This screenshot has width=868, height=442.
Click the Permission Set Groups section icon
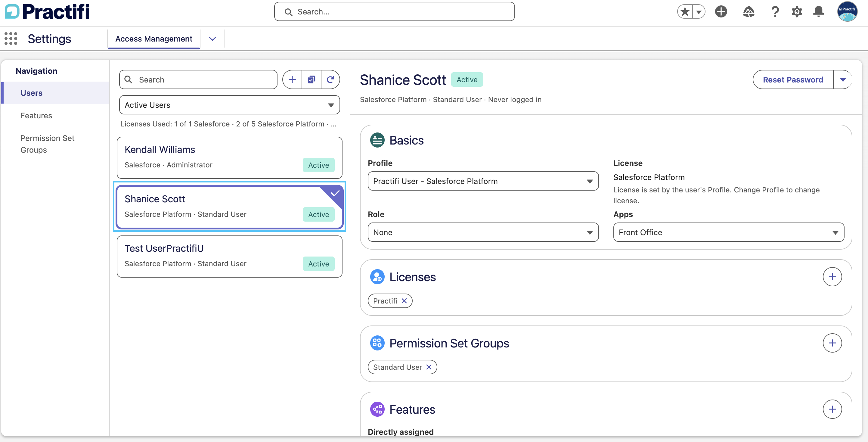coord(377,343)
